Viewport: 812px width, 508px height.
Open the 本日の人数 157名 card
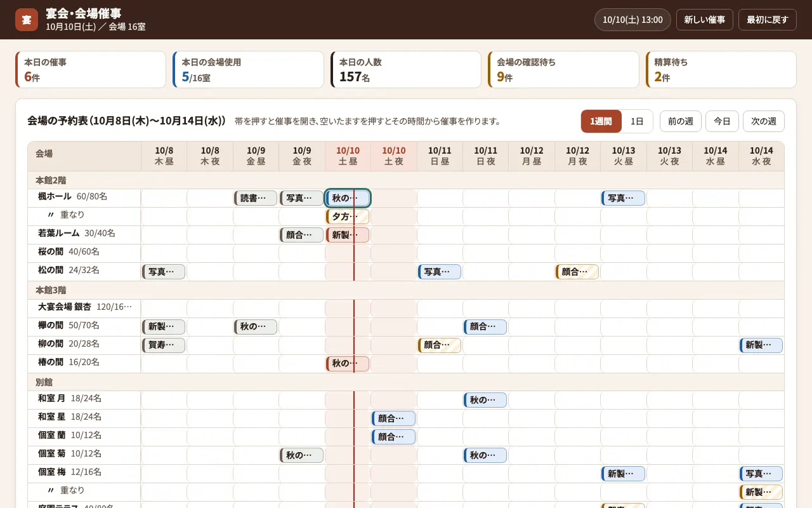pyautogui.click(x=406, y=70)
